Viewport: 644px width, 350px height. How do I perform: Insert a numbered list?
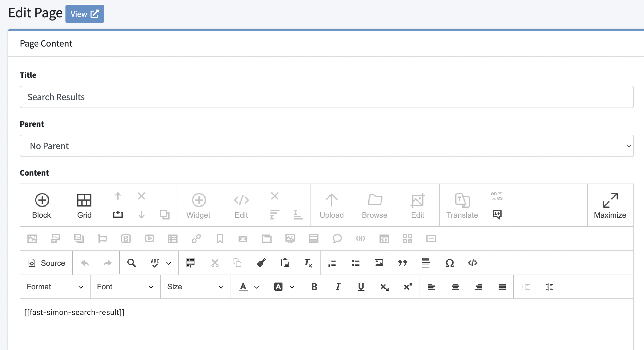(332, 263)
